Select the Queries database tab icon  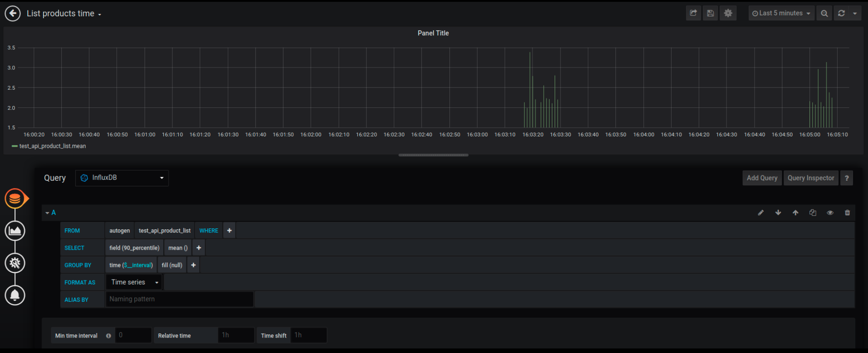pos(15,198)
